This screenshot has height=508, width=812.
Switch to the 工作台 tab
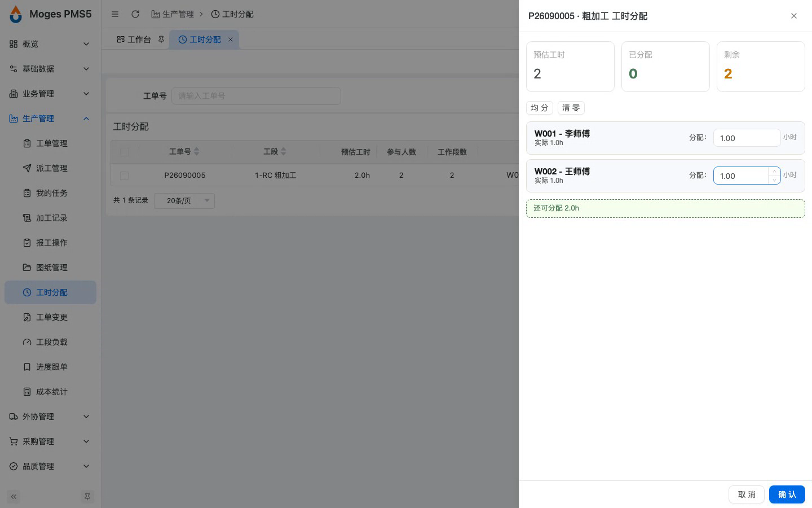[x=134, y=40]
